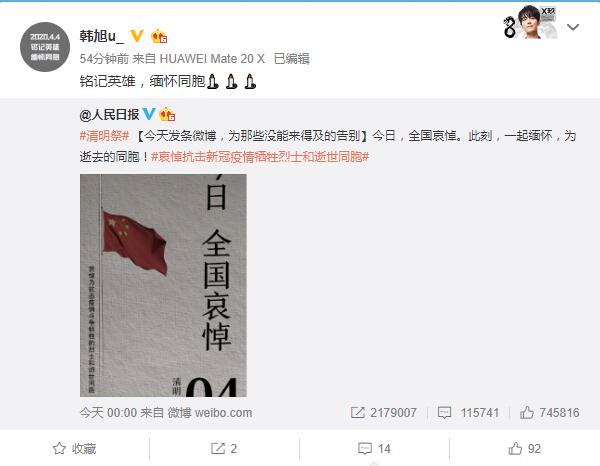Screen dimensions: 600x466
Task: Click the crown membership badge next to 韩旭u_
Action: coord(159,36)
